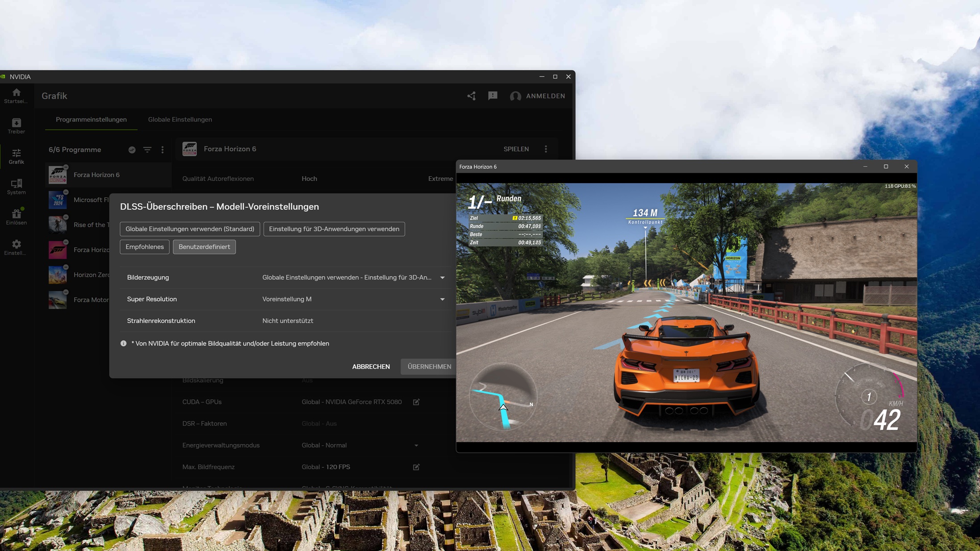Viewport: 980px width, 551px height.
Task: Edit the CUDA – GPUs setting
Action: (416, 402)
